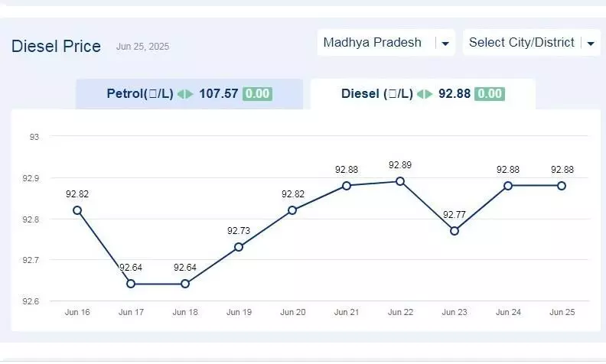The height and width of the screenshot is (364, 606).
Task: Click the green arrows icon on Petrol tab
Action: point(185,94)
